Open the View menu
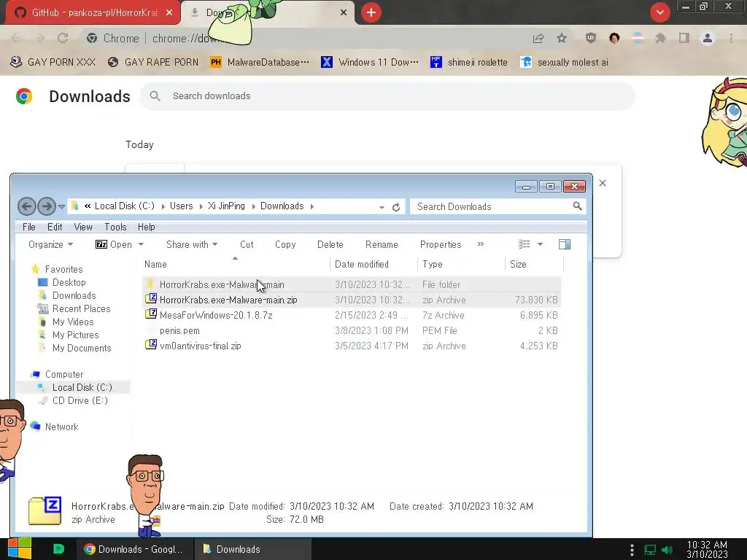The height and width of the screenshot is (560, 747). click(x=83, y=227)
